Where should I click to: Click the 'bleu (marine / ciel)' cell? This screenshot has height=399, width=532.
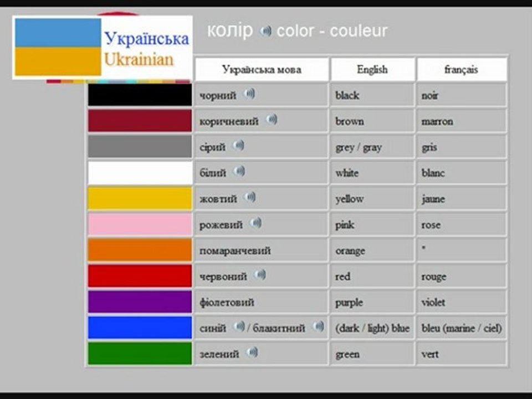click(x=462, y=328)
